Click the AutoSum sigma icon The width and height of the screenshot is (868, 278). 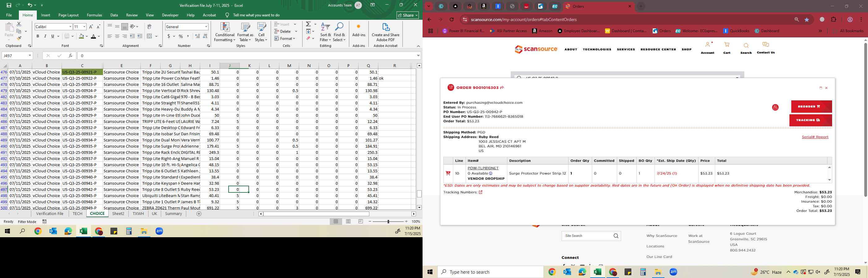[x=308, y=24]
